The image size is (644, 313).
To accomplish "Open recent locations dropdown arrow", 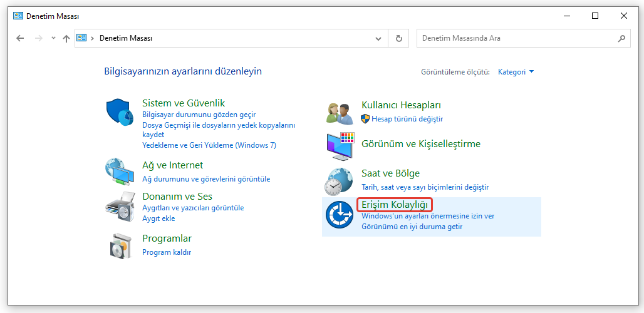I will [53, 38].
